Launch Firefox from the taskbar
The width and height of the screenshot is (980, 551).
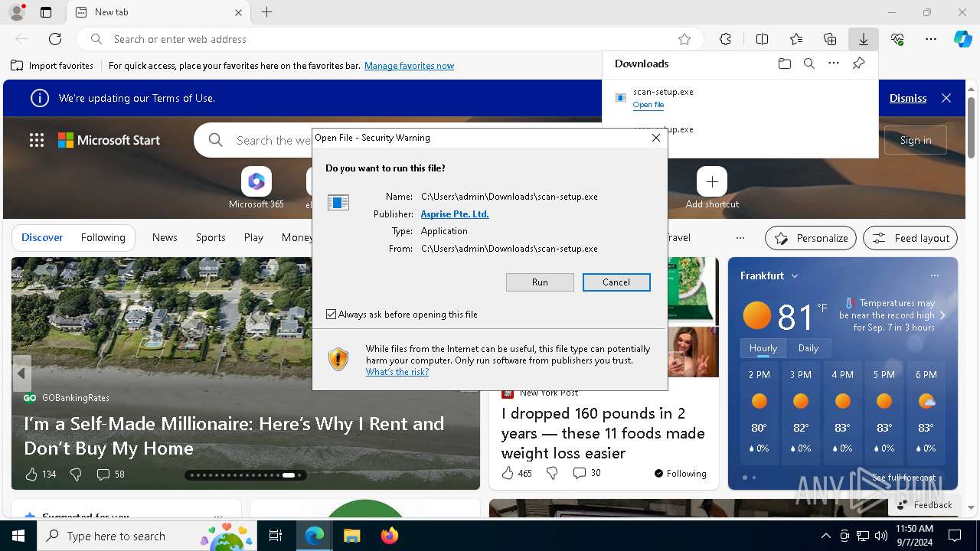click(390, 536)
